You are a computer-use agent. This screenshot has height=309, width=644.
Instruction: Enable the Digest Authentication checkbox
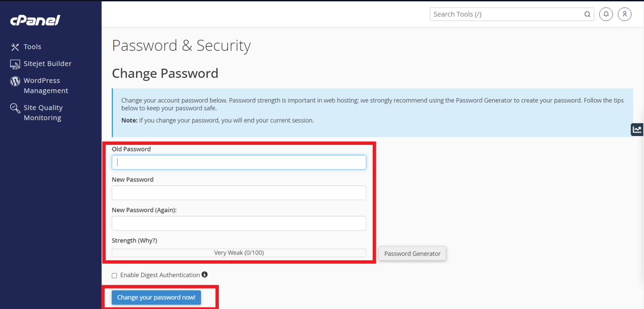click(x=114, y=275)
